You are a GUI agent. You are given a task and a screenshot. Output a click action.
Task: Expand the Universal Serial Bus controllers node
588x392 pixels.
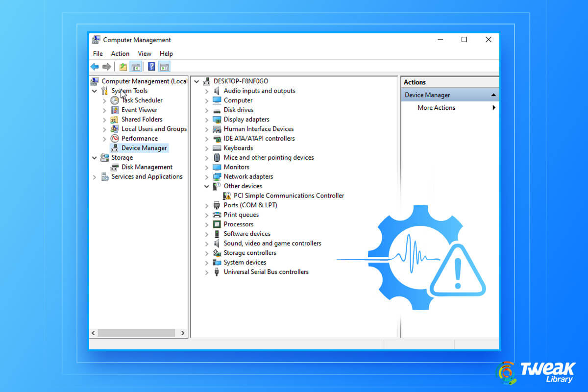pyautogui.click(x=207, y=271)
